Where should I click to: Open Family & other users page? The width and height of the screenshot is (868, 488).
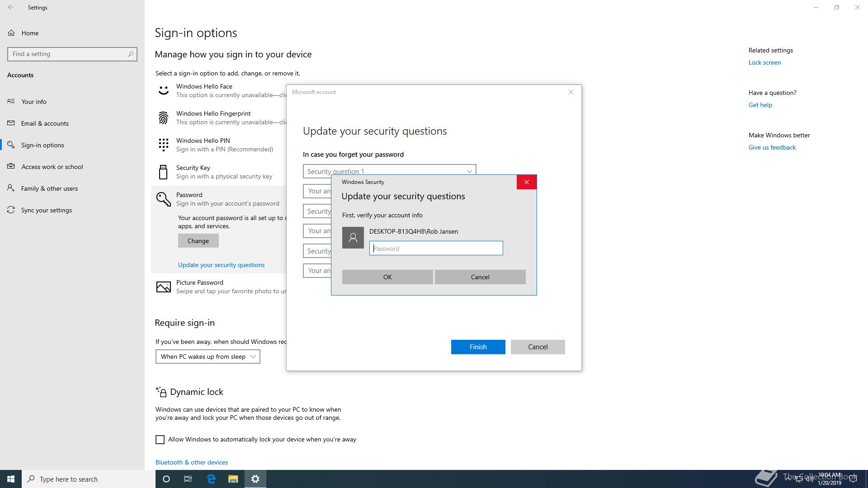[x=49, y=188]
